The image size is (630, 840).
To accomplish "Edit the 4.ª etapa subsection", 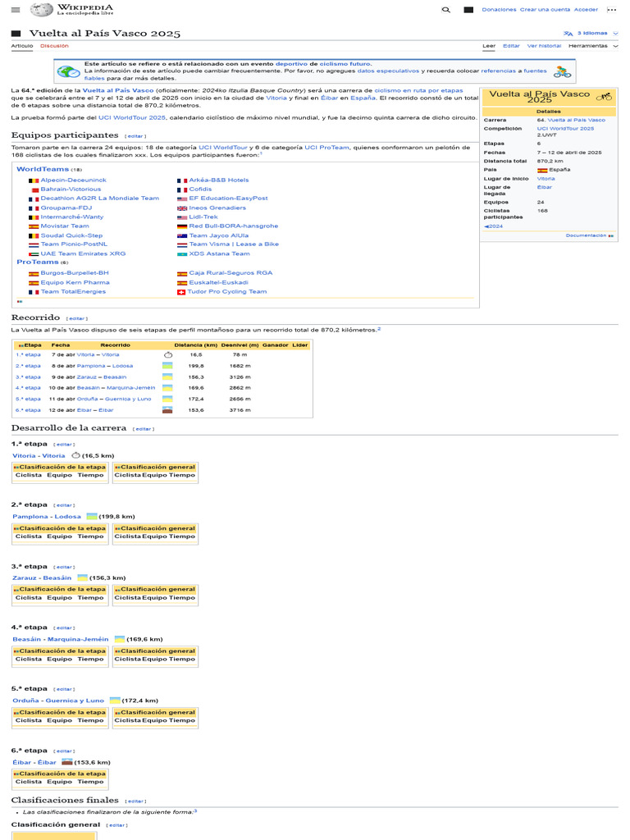I will pos(64,628).
